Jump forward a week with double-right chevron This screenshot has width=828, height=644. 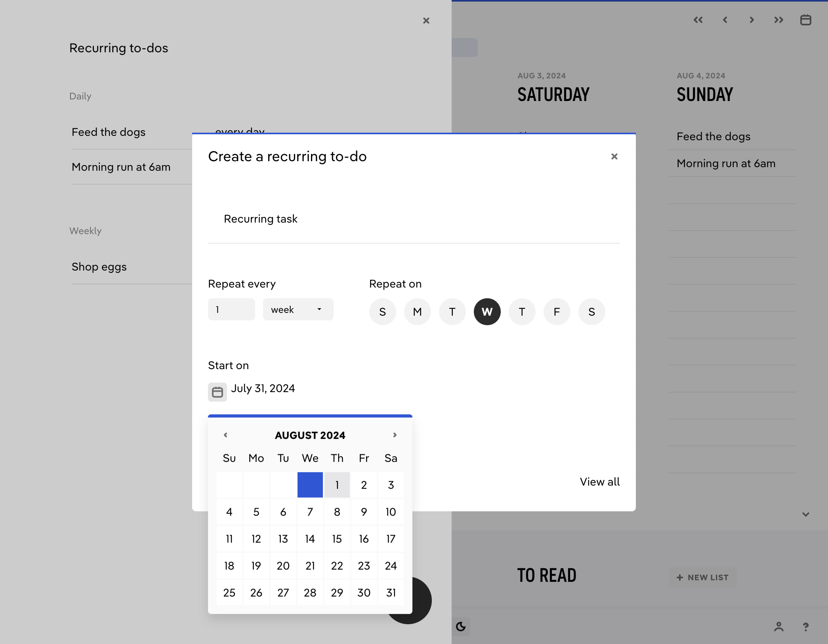[x=778, y=20]
